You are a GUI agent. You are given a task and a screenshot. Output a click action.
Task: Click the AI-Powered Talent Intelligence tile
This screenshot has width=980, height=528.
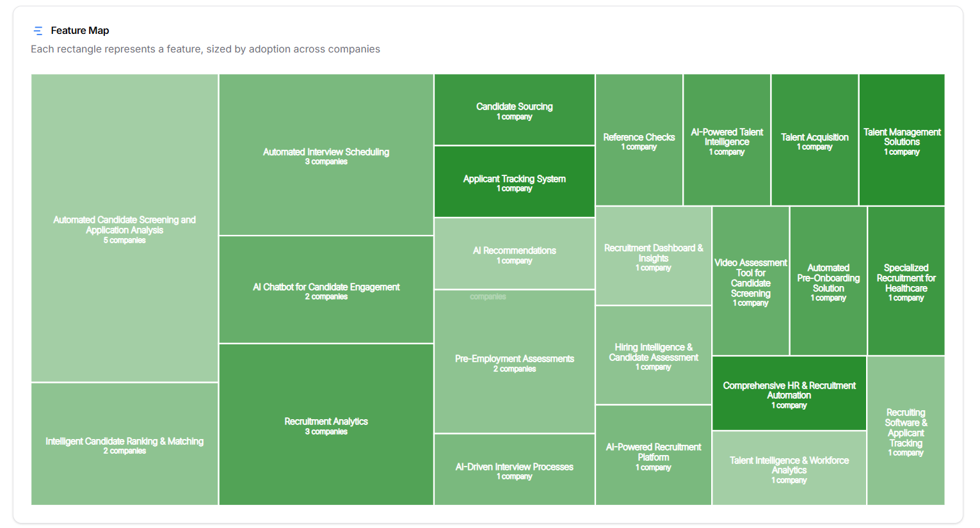pyautogui.click(x=727, y=140)
